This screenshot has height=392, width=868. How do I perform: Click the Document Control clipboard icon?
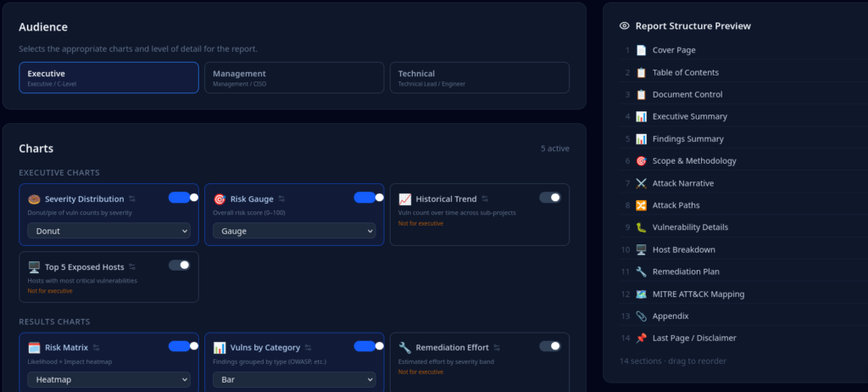[641, 94]
